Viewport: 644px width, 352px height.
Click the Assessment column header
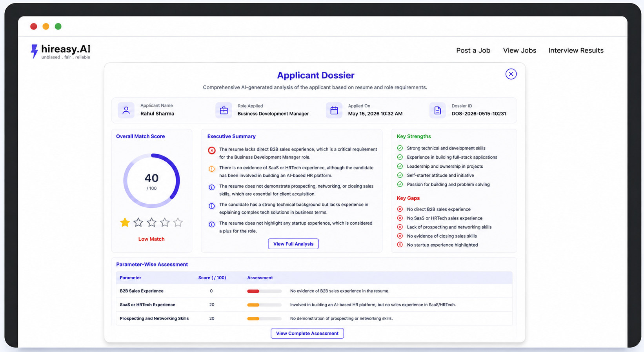[x=260, y=278]
